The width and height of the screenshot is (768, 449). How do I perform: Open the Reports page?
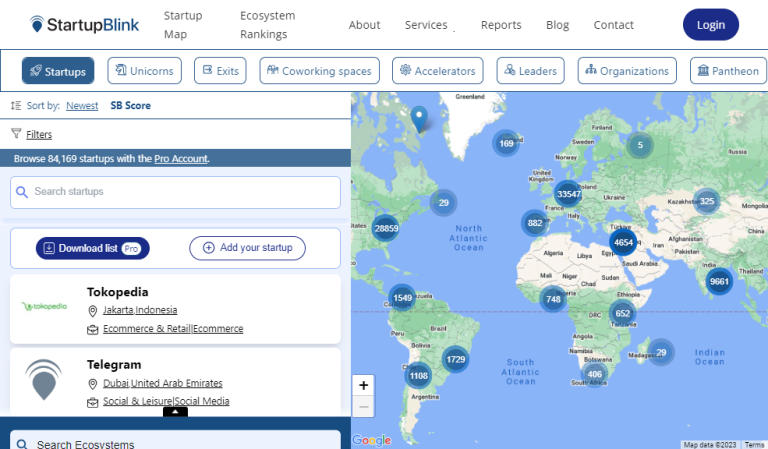[501, 25]
